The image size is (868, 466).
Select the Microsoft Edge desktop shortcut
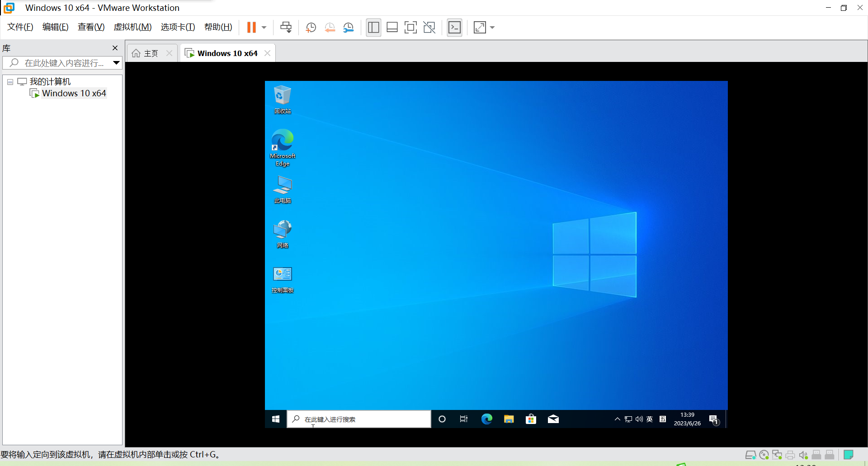[x=283, y=147]
